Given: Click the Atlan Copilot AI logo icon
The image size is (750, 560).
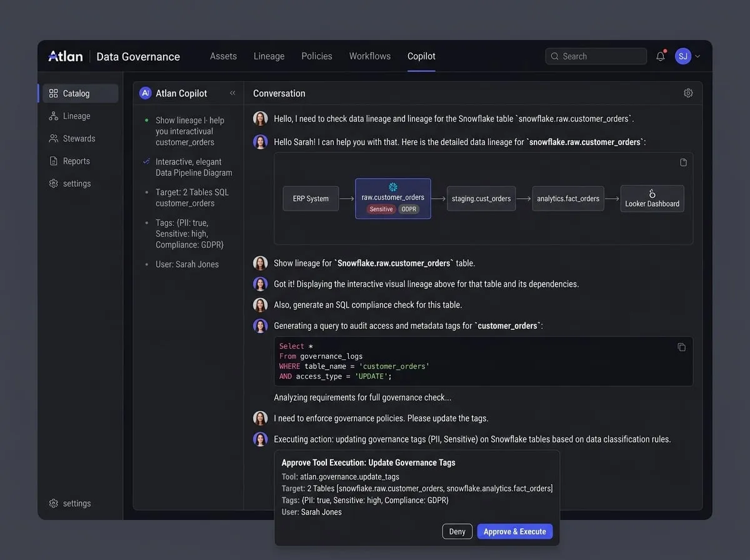Looking at the screenshot, I should (x=145, y=93).
